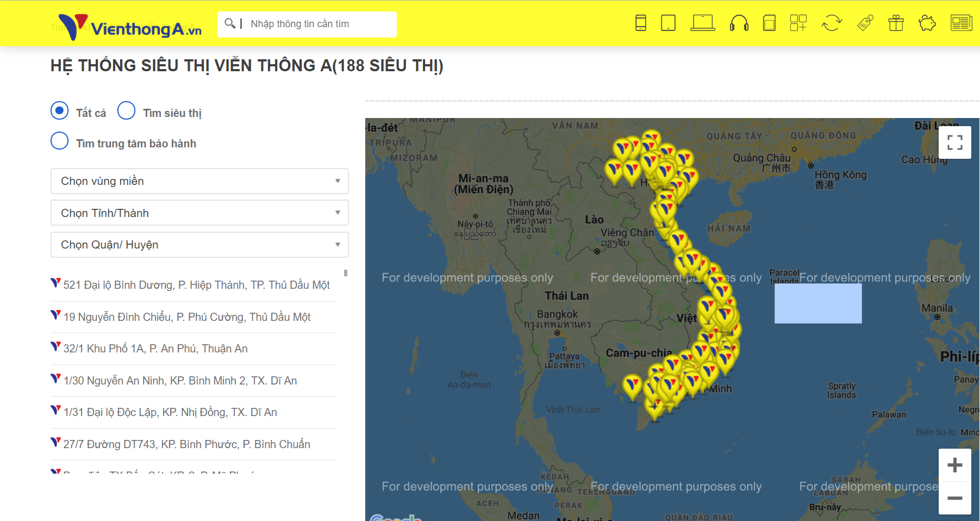Open the piggy bank icon
Viewport: 980px width, 521px height.
coord(927,23)
